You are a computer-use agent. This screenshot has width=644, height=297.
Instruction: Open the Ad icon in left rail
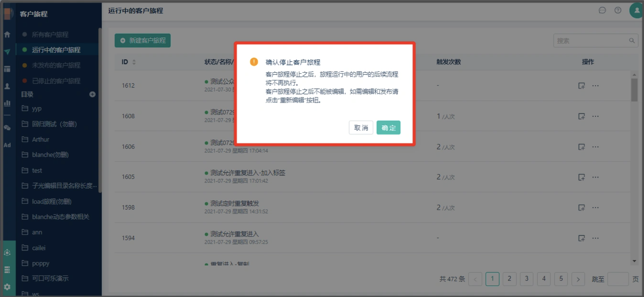point(7,145)
